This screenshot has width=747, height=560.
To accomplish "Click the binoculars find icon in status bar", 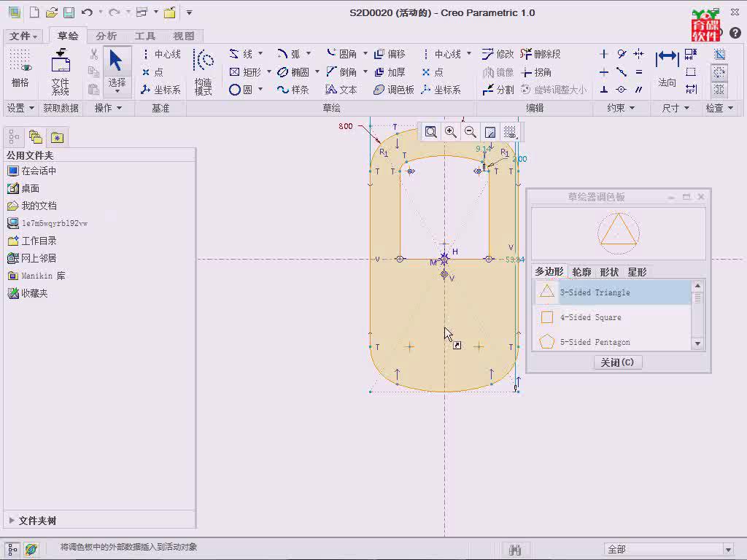I will coord(514,550).
